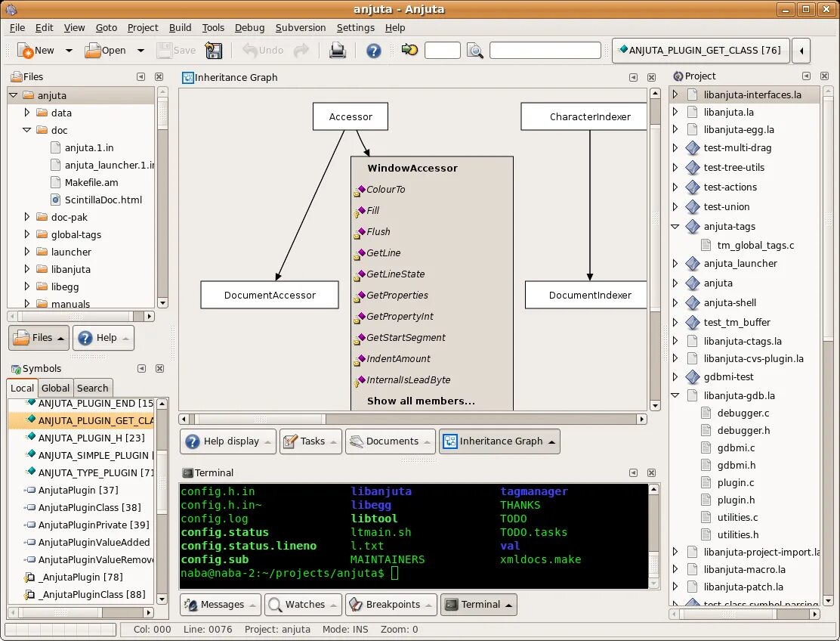This screenshot has width=840, height=641.
Task: Switch to Help display dock tab
Action: coord(228,441)
